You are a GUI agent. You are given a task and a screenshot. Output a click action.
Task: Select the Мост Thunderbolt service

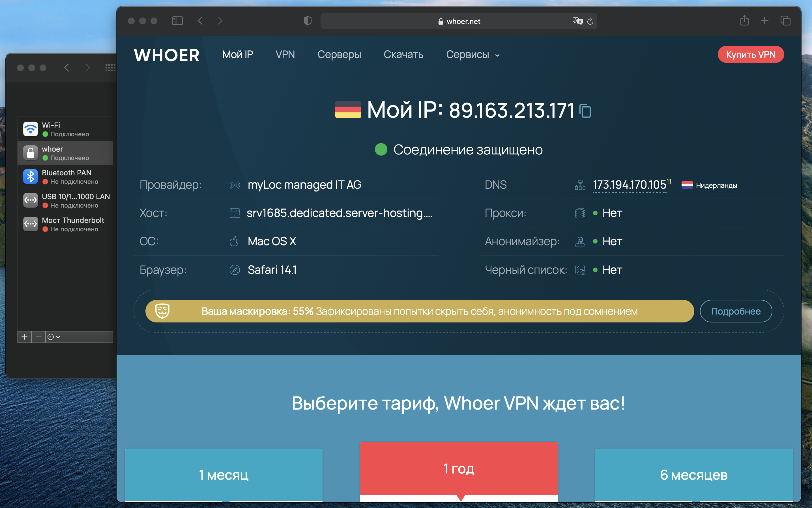click(x=65, y=224)
